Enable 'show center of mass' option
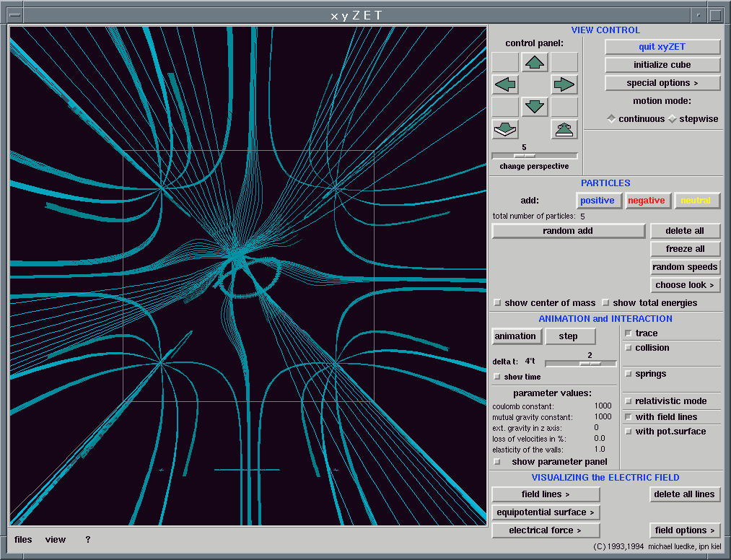 point(496,303)
